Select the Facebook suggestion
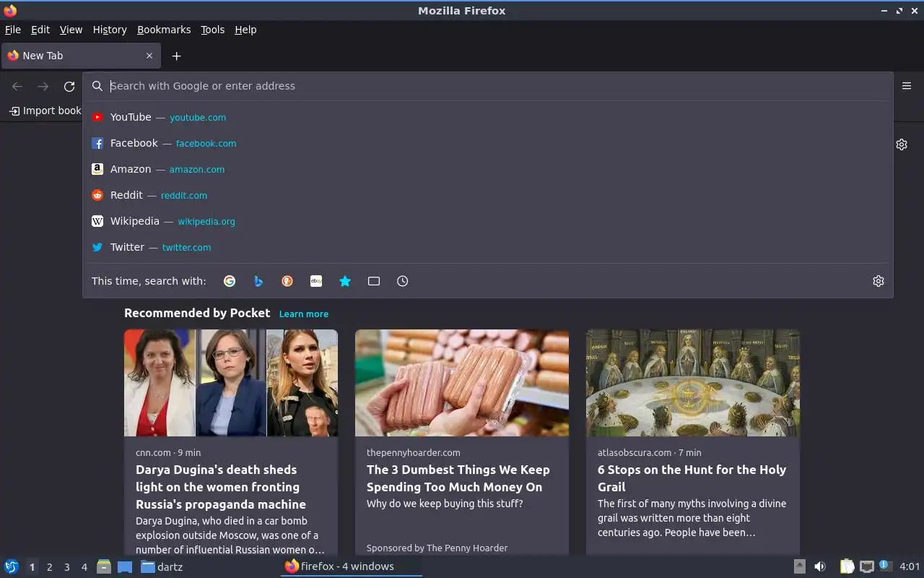The image size is (924, 578). point(488,143)
